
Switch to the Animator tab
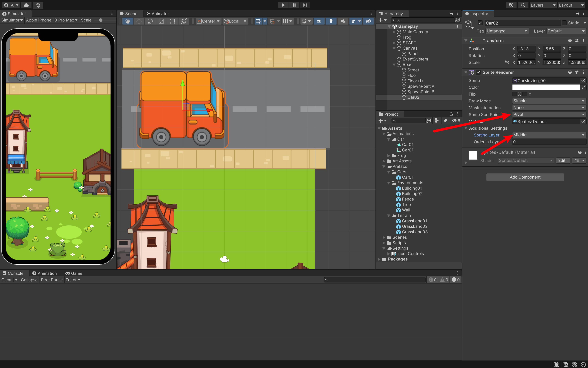tap(158, 14)
